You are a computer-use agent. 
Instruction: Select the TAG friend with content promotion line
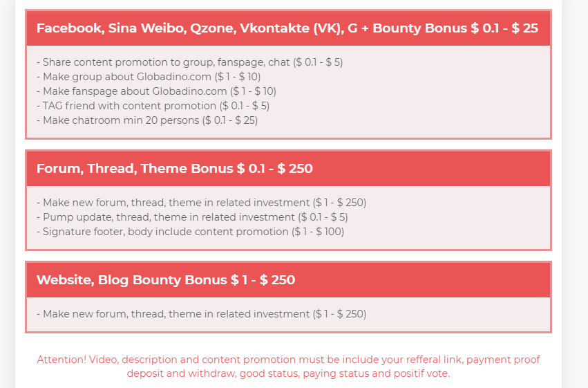coord(153,106)
